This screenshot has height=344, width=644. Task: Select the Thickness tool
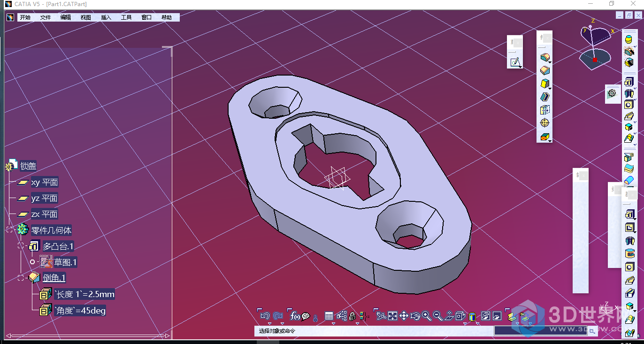[x=544, y=110]
